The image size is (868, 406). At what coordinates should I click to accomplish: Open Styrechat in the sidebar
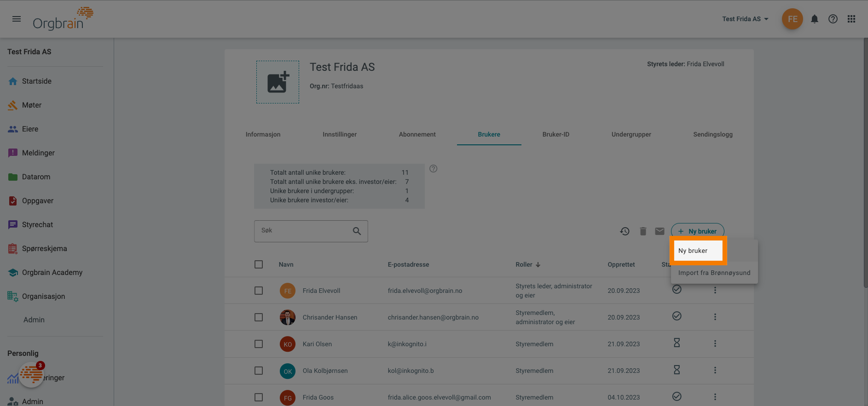37,224
